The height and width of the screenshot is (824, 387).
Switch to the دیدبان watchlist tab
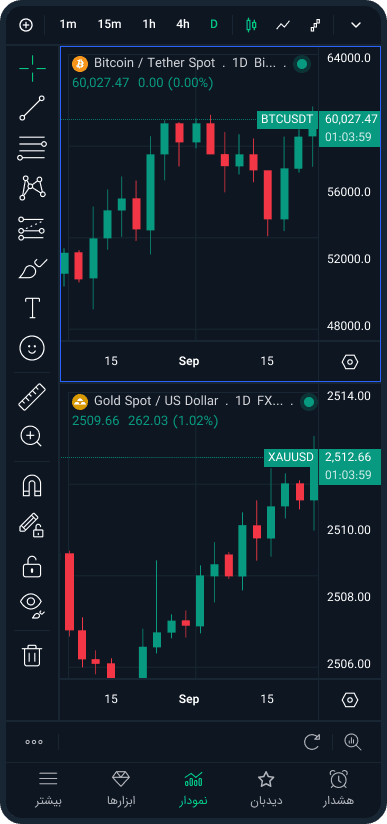tap(266, 788)
